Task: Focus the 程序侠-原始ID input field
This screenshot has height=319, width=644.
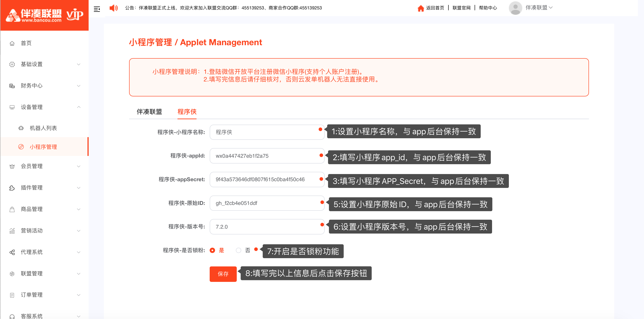Action: tap(267, 203)
